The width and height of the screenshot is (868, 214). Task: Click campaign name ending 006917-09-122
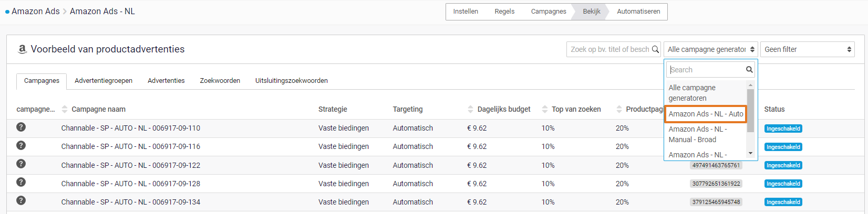tap(130, 165)
